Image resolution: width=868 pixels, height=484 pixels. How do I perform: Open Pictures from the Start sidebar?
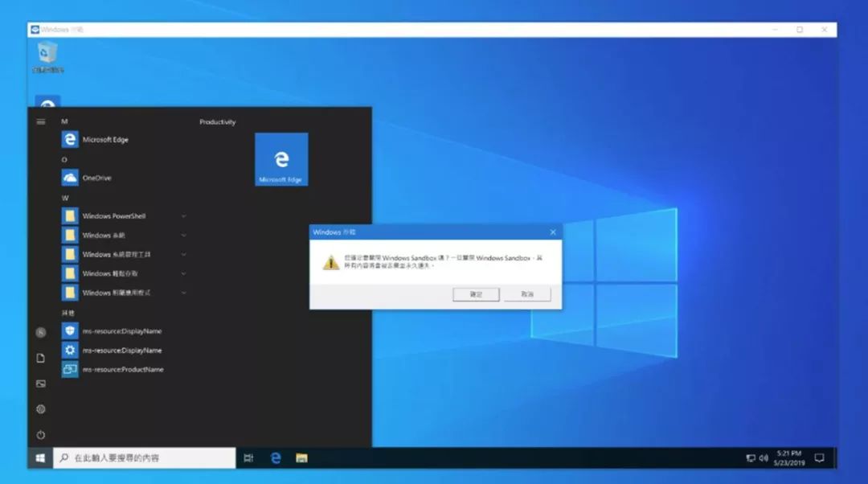pos(41,384)
